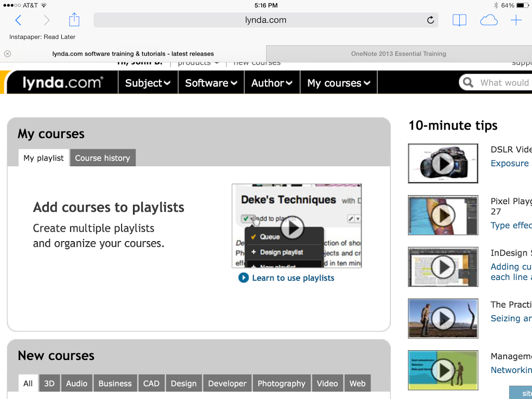
Task: Open the Seizing tip link
Action: (511, 318)
